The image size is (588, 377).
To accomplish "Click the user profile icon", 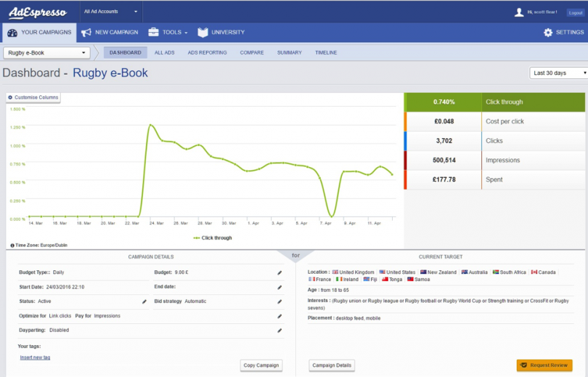I will [x=518, y=12].
